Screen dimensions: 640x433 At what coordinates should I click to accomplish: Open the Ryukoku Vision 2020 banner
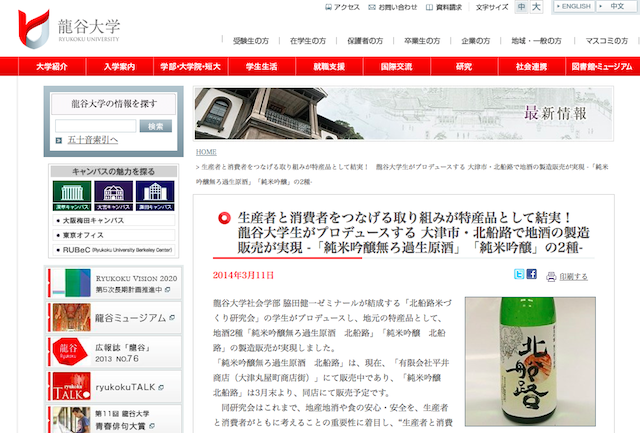coord(114,283)
